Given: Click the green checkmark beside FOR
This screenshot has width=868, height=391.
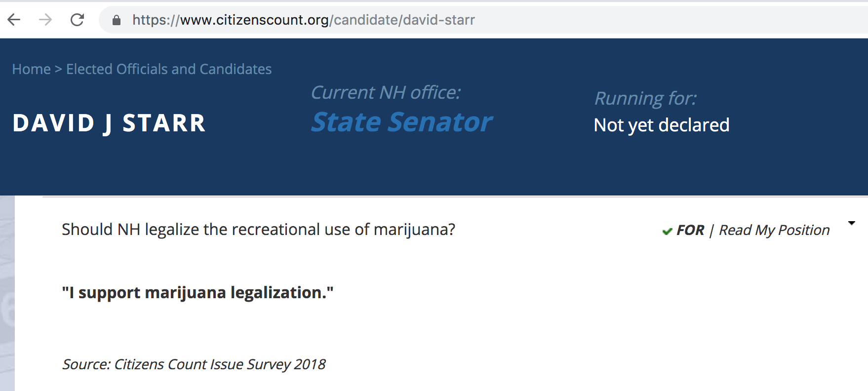Looking at the screenshot, I should click(x=667, y=231).
